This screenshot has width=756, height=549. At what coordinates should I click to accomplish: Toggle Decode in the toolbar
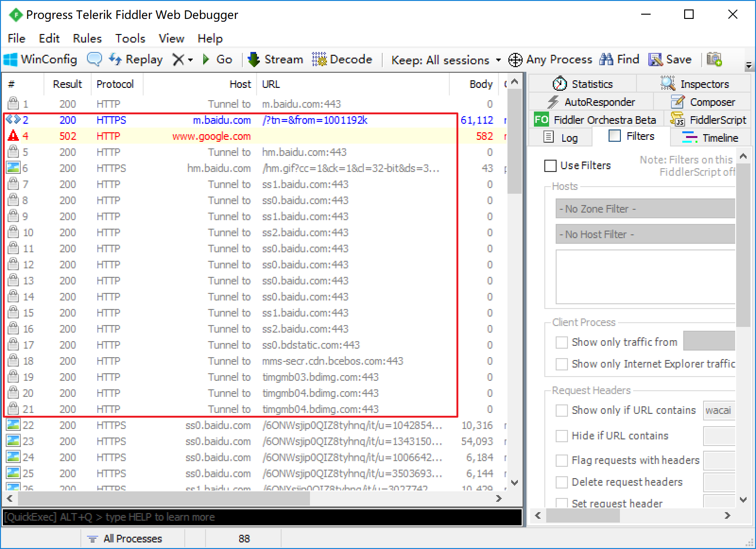342,60
